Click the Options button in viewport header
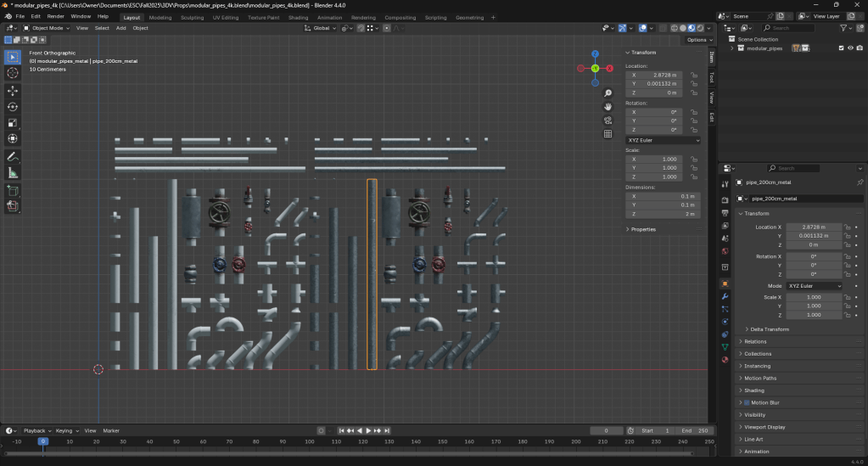 (697, 40)
